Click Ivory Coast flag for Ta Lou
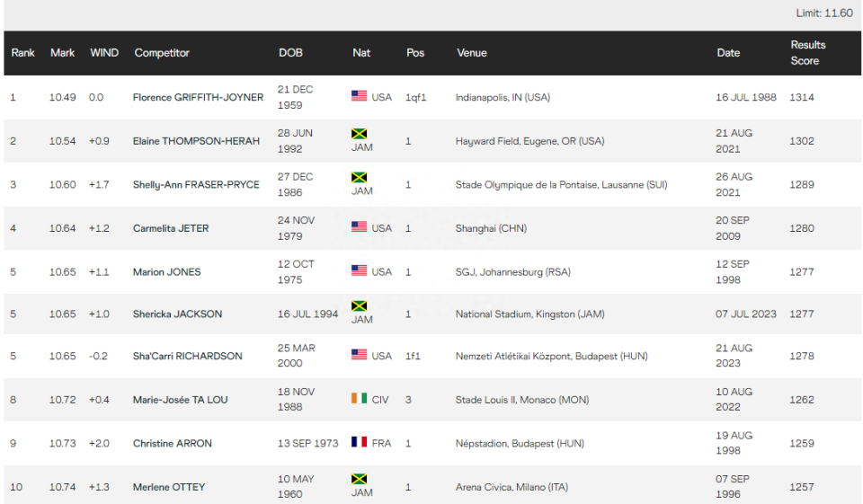The height and width of the screenshot is (504, 863). pos(359,399)
